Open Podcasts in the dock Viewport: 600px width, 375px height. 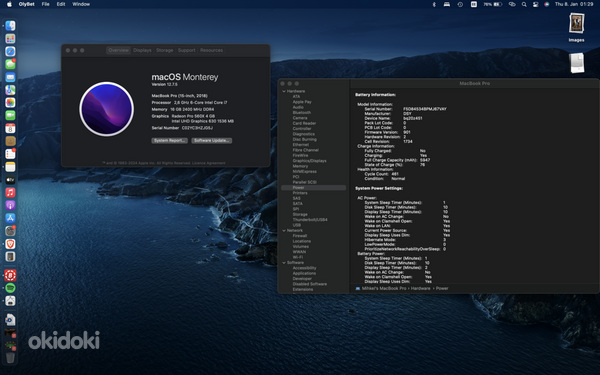[10, 205]
